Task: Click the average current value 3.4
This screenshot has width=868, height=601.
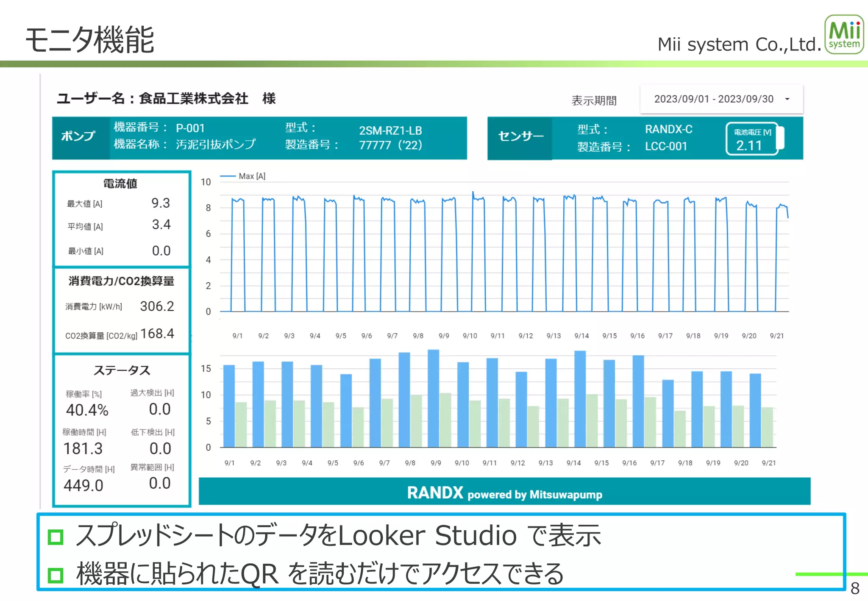Action: [x=161, y=225]
